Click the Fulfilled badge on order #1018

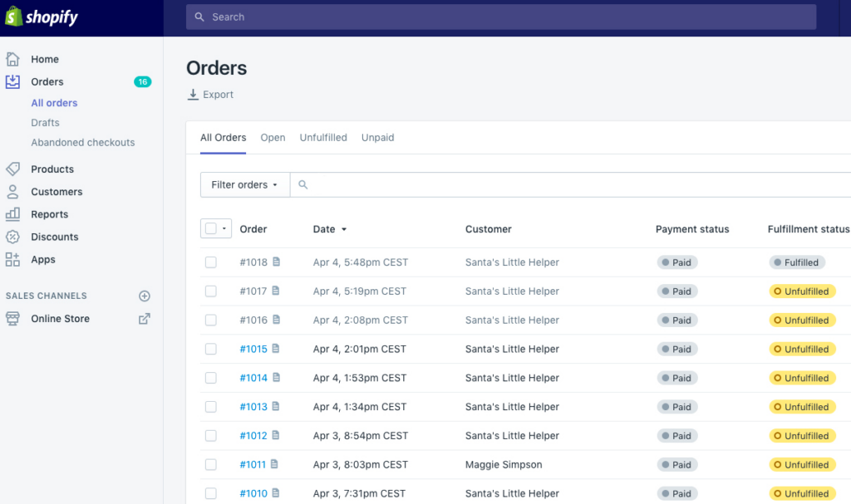click(797, 262)
